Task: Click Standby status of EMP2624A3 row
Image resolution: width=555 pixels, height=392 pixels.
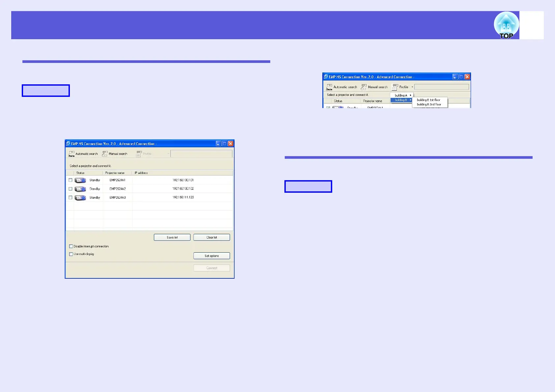Action: (95, 198)
